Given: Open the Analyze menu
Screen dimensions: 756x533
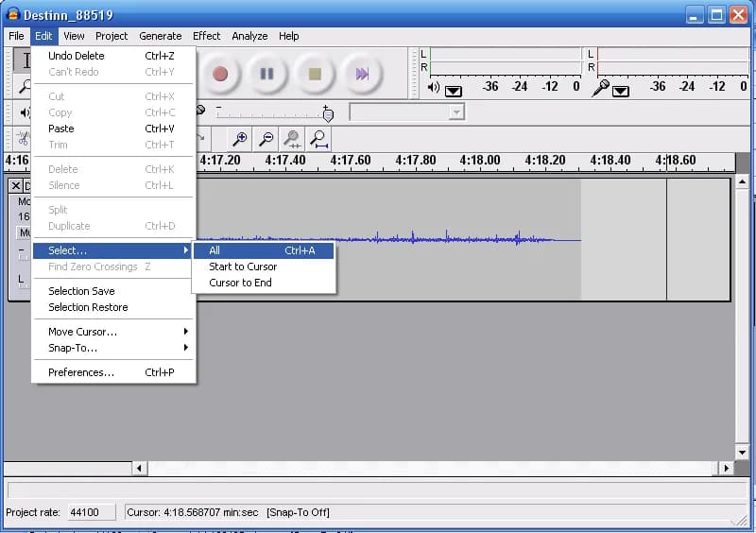Looking at the screenshot, I should click(x=249, y=36).
